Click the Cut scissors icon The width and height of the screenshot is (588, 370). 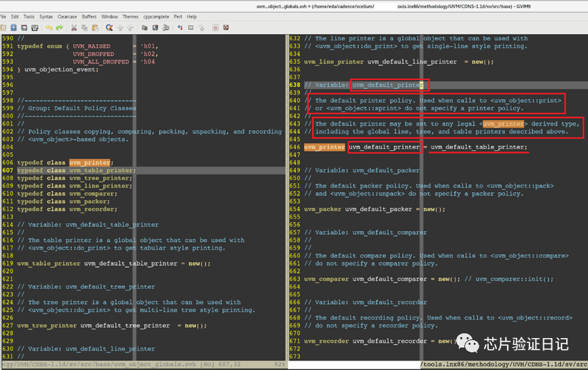73,28
